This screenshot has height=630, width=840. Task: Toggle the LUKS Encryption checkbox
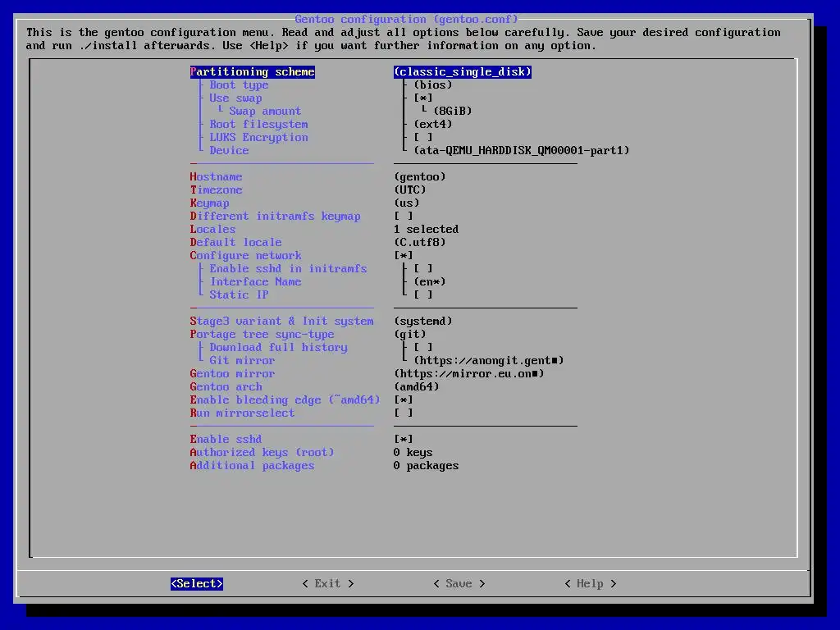point(423,138)
